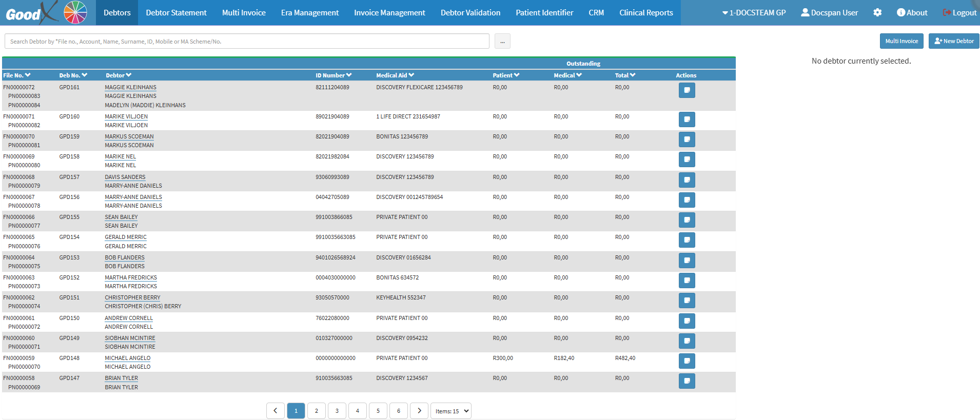Click the ellipsis search options button
Image resolution: width=980 pixels, height=420 pixels.
[502, 42]
